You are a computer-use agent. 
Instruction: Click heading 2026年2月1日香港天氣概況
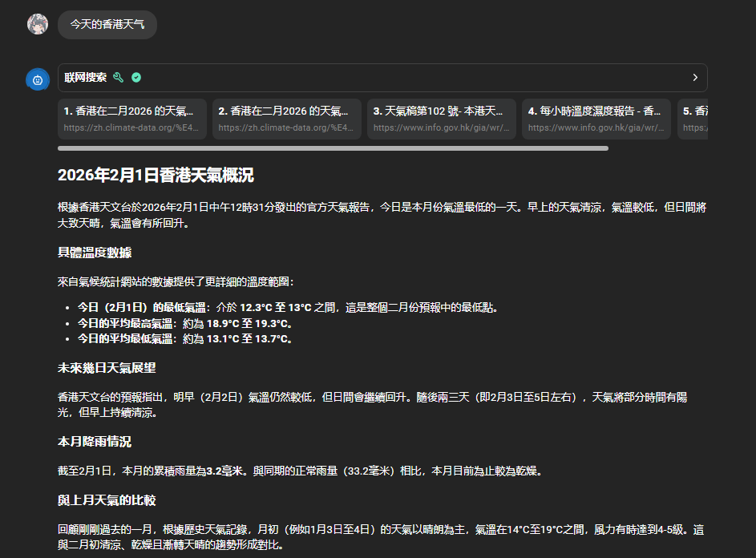pos(156,175)
